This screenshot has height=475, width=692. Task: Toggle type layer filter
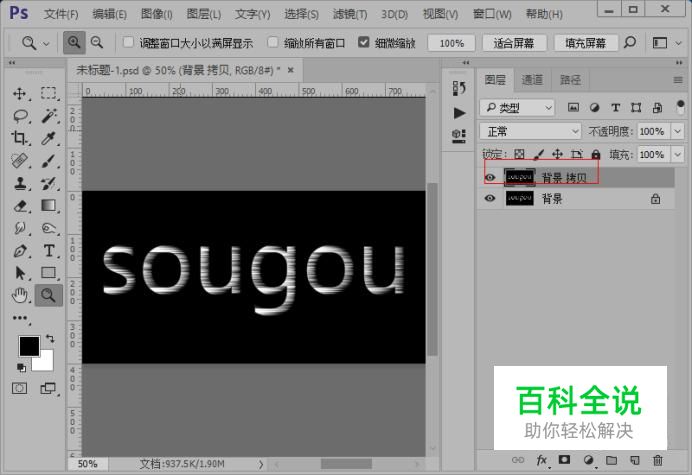[x=615, y=107]
